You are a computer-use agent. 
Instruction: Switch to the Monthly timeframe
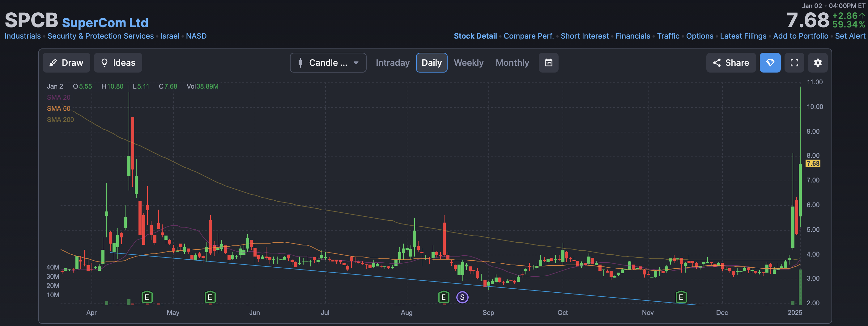(512, 63)
